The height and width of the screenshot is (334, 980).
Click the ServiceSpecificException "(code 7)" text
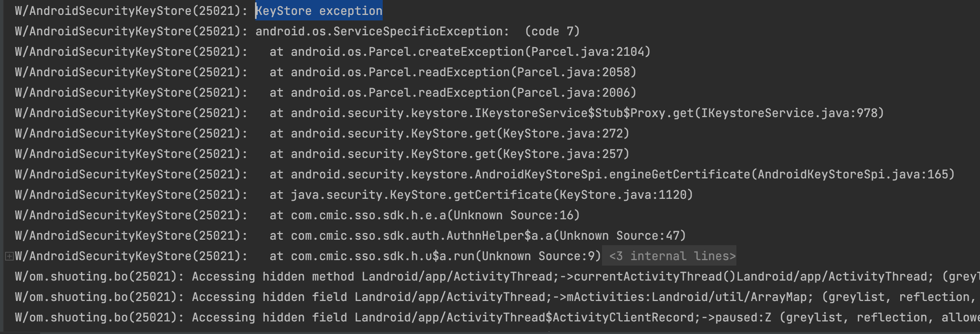pos(552,31)
